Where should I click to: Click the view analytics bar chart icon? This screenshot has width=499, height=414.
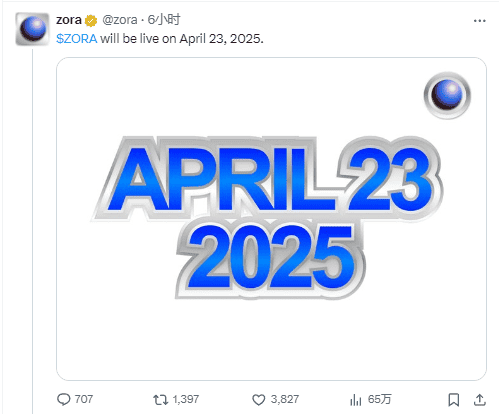356,400
